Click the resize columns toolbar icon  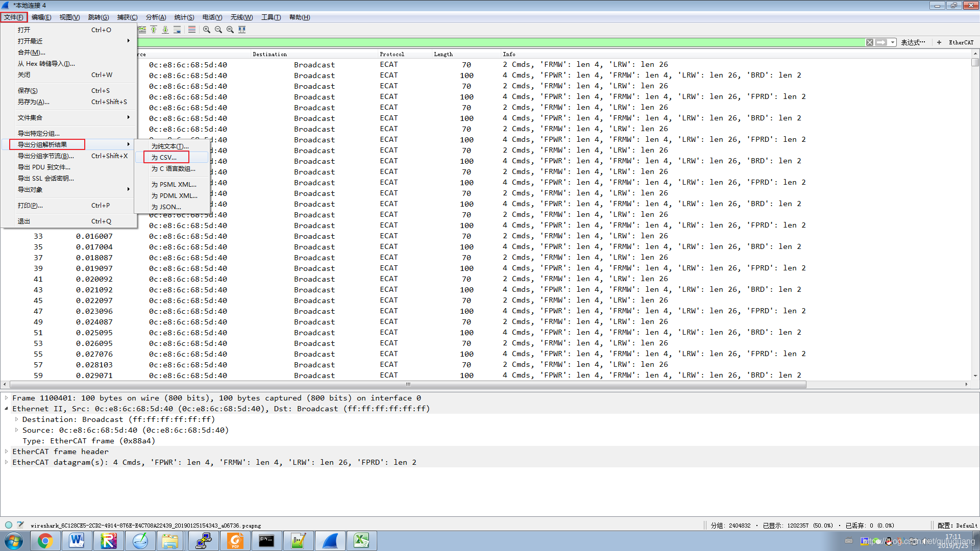(x=242, y=30)
